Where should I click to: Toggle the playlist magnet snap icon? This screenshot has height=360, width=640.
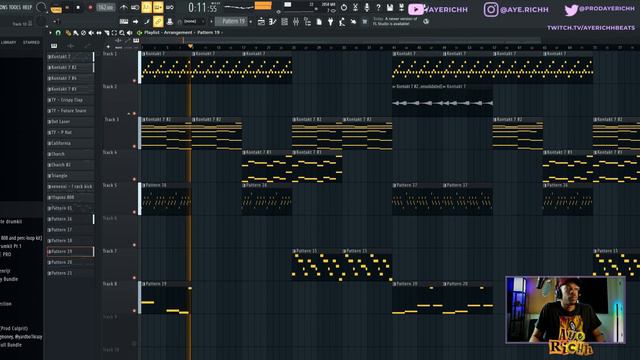coord(58,33)
